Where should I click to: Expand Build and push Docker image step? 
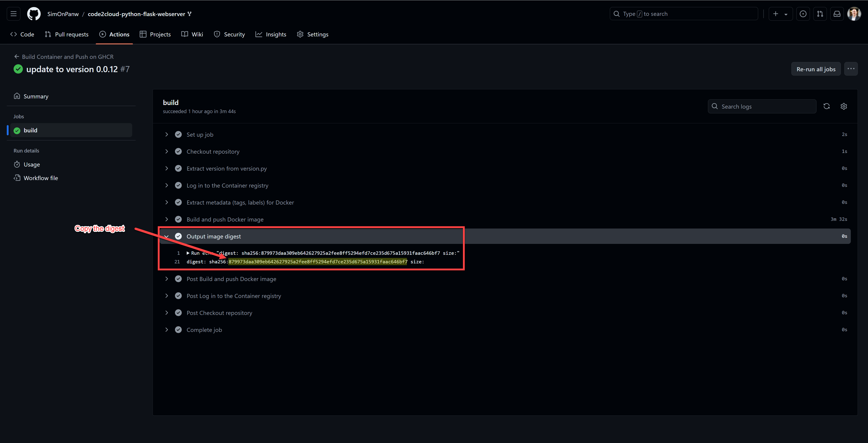point(166,219)
